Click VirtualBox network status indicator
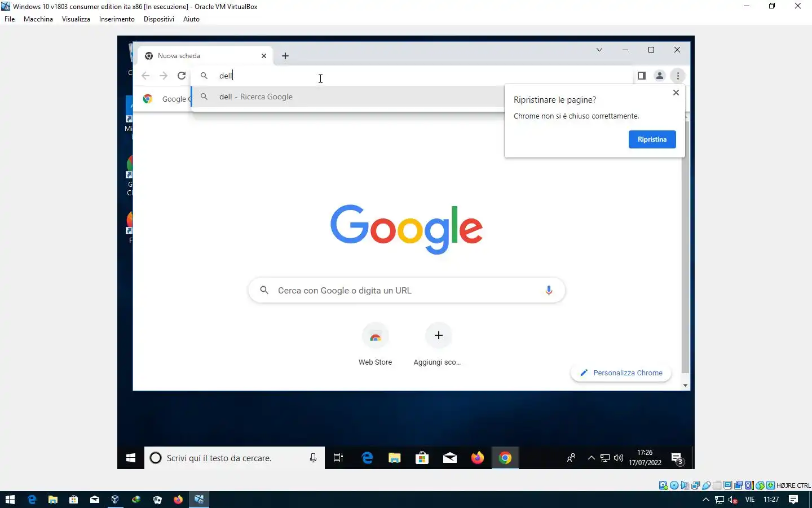Image resolution: width=812 pixels, height=508 pixels. pyautogui.click(x=695, y=485)
